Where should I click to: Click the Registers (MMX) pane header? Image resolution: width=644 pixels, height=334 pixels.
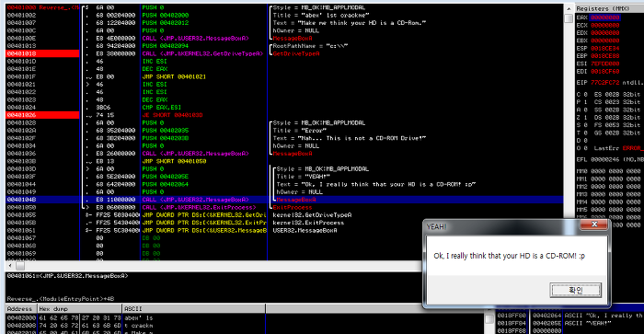coord(609,8)
